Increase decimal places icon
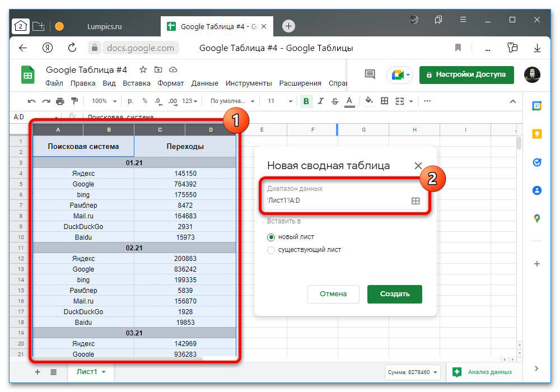Image resolution: width=560 pixels, height=392 pixels. point(173,101)
